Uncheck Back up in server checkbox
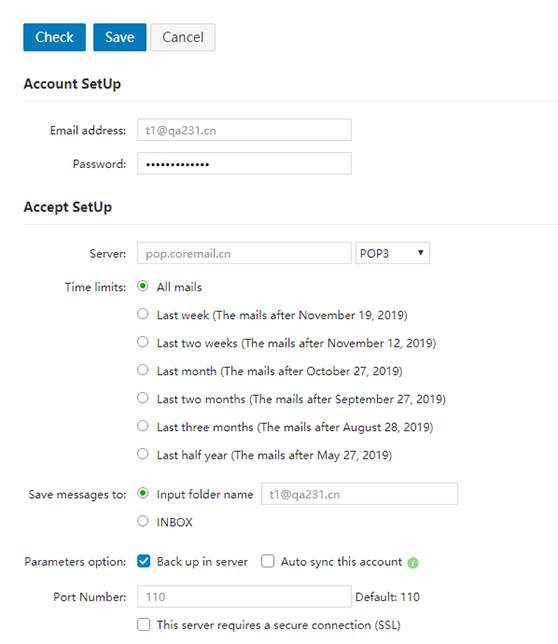The width and height of the screenshot is (558, 644). tap(144, 561)
